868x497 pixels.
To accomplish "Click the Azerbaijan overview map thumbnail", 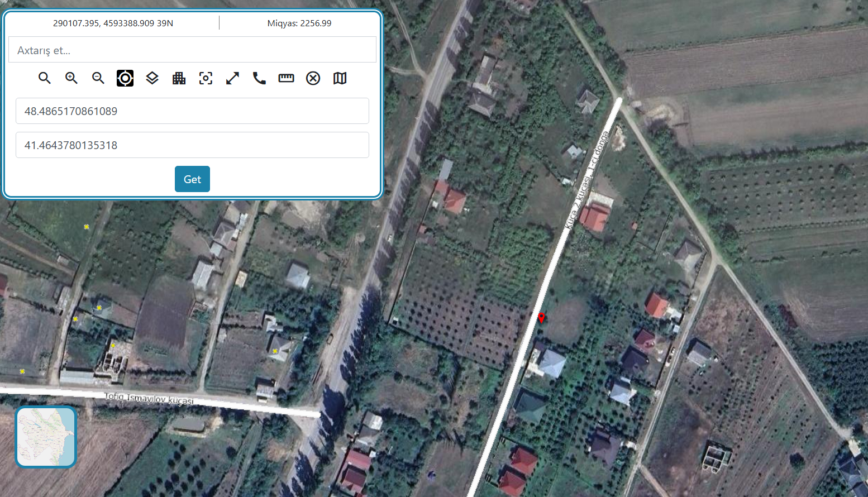I will click(46, 437).
